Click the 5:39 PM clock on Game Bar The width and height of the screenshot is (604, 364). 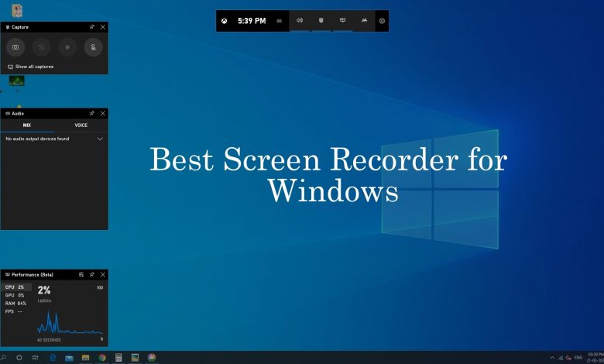[x=252, y=21]
